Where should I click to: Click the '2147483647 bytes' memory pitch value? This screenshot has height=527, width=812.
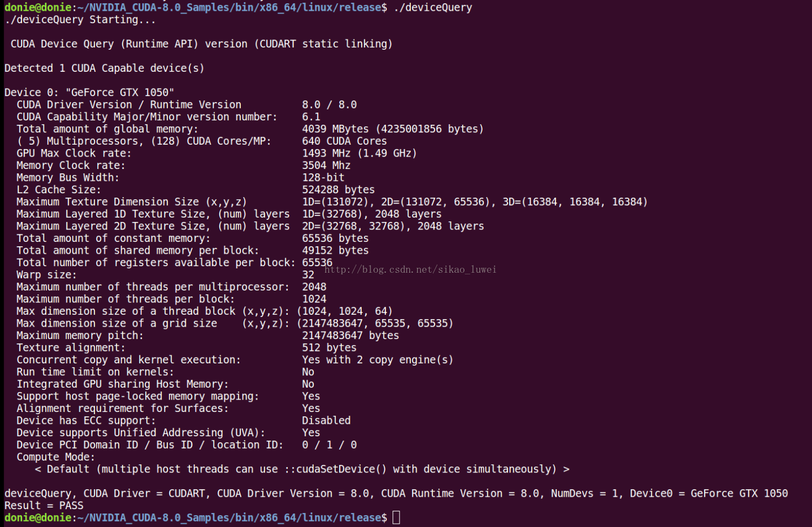(350, 335)
